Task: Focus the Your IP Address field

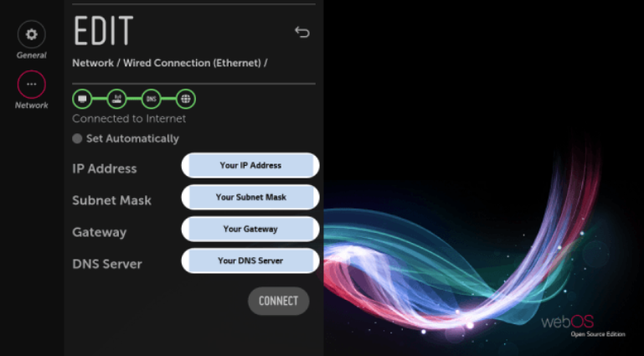Action: click(x=250, y=166)
